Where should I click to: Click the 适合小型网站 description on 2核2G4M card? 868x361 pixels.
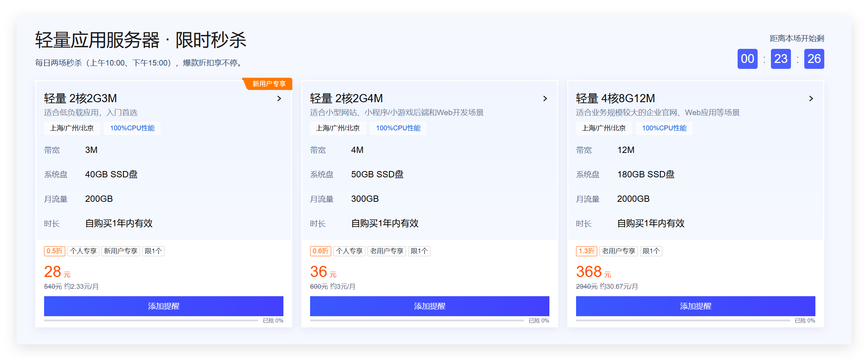click(x=397, y=113)
